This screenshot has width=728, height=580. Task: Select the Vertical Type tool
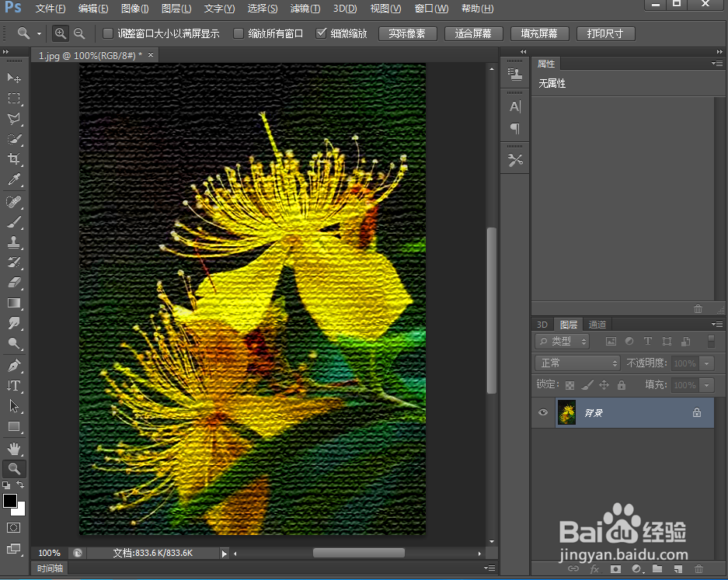point(14,386)
